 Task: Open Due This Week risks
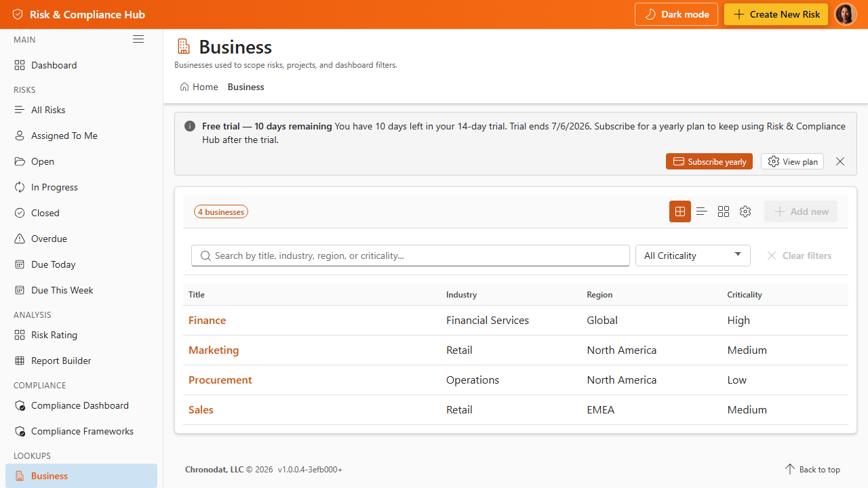(x=81, y=290)
